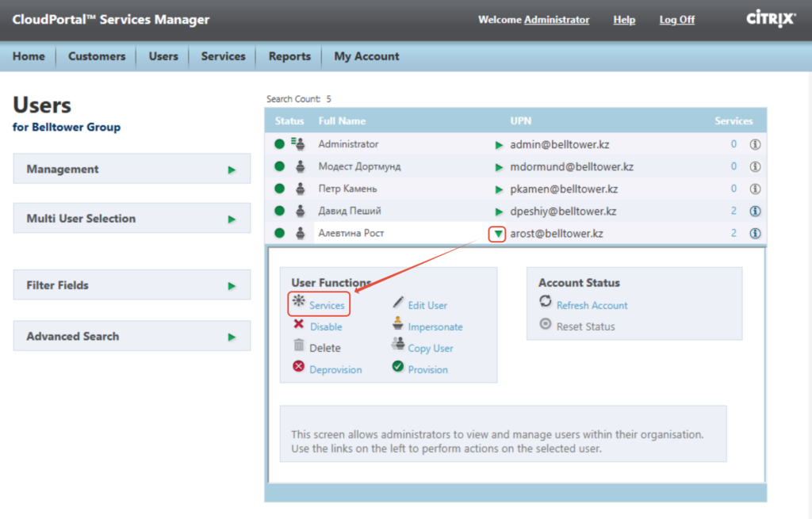
Task: Open the Edit User link
Action: pos(427,305)
